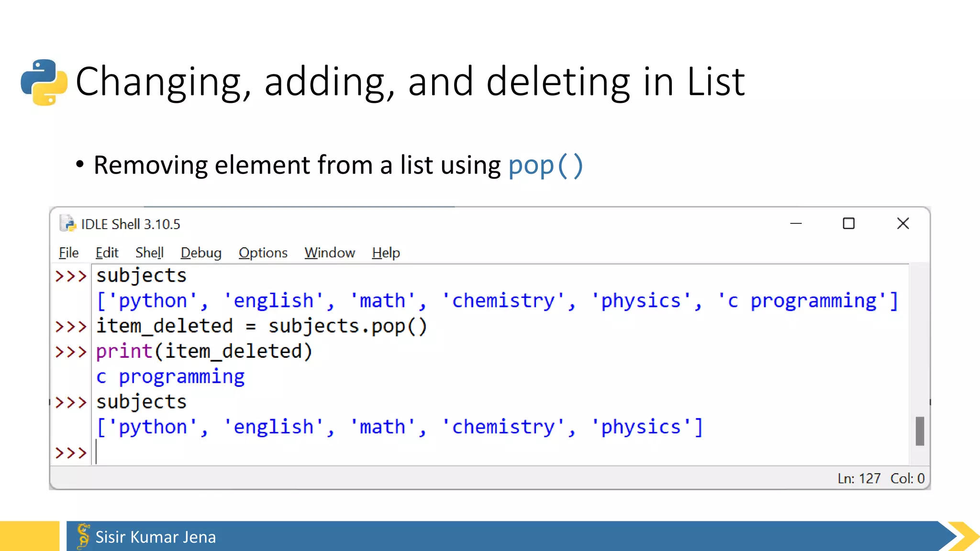Open the Help menu

[x=386, y=253]
